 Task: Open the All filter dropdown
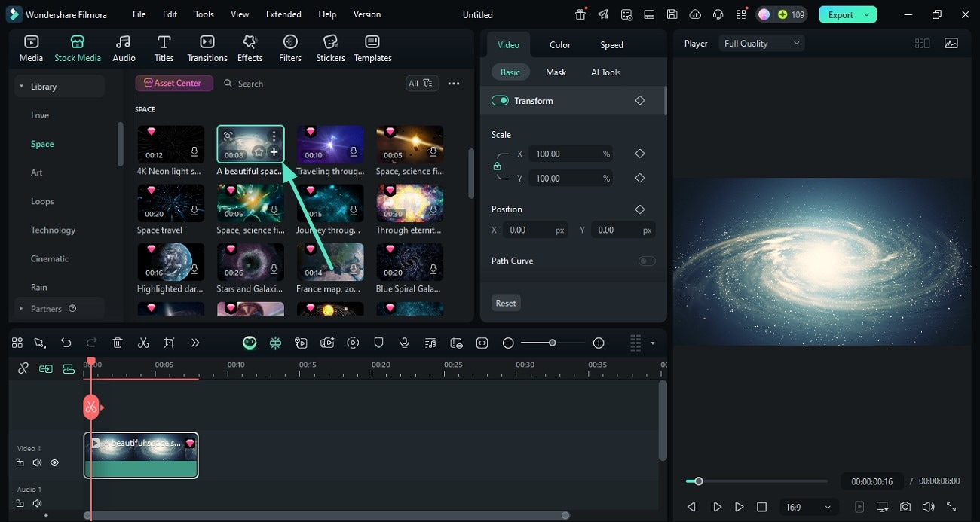pos(421,84)
